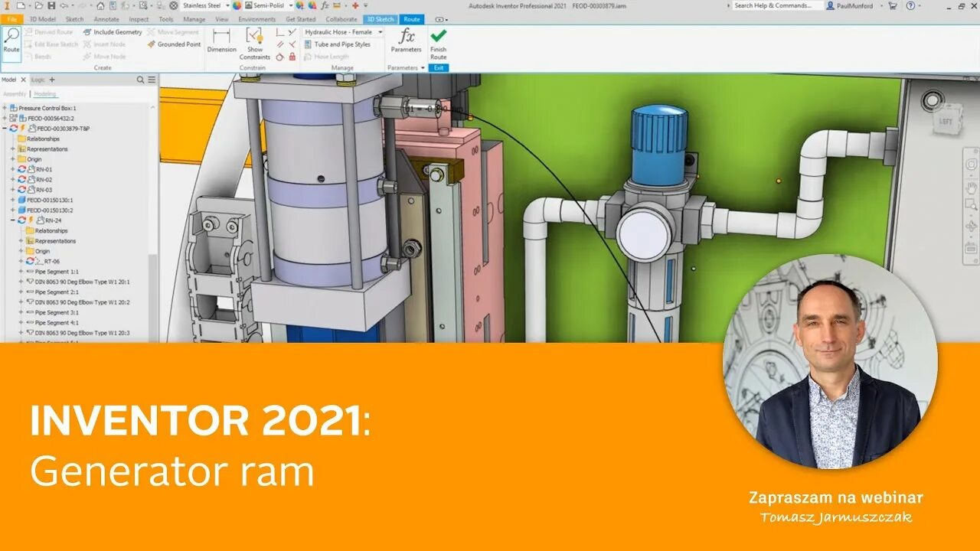Click the Open folder icon in quick access toolbar
This screenshot has width=980, height=551.
point(39,5)
